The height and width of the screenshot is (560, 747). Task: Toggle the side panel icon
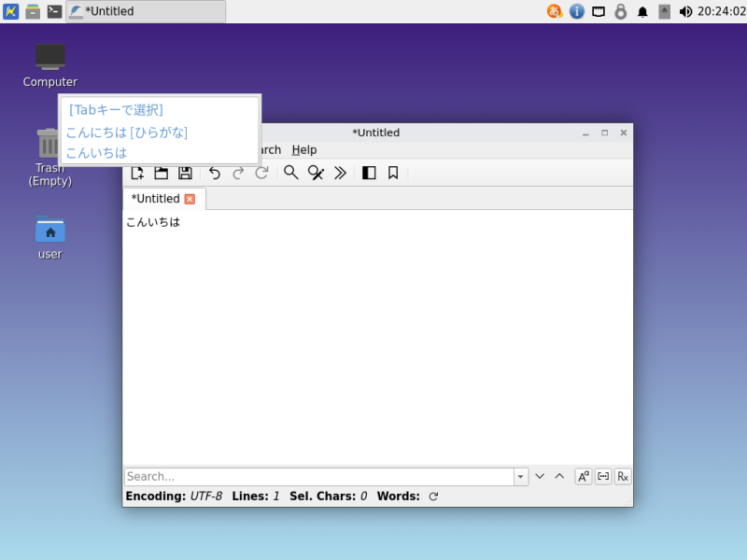coord(368,173)
